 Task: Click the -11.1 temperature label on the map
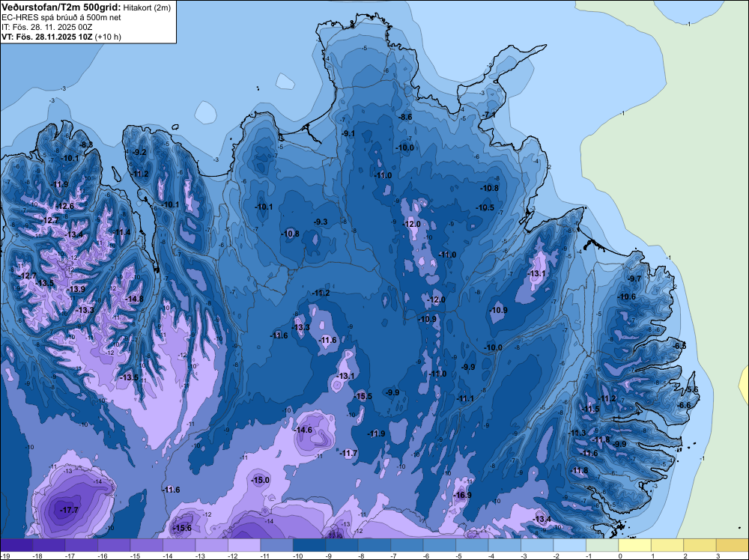click(x=465, y=398)
